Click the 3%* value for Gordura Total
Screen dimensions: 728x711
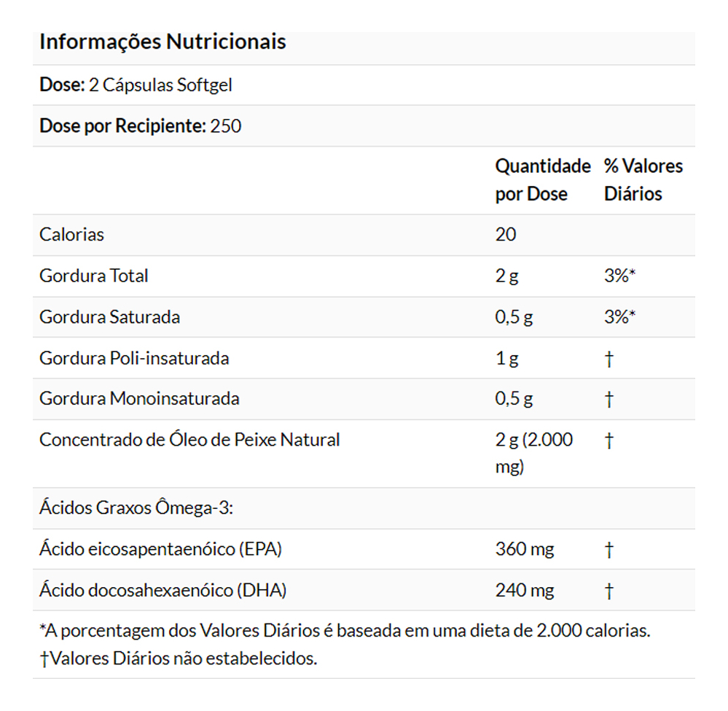(620, 276)
